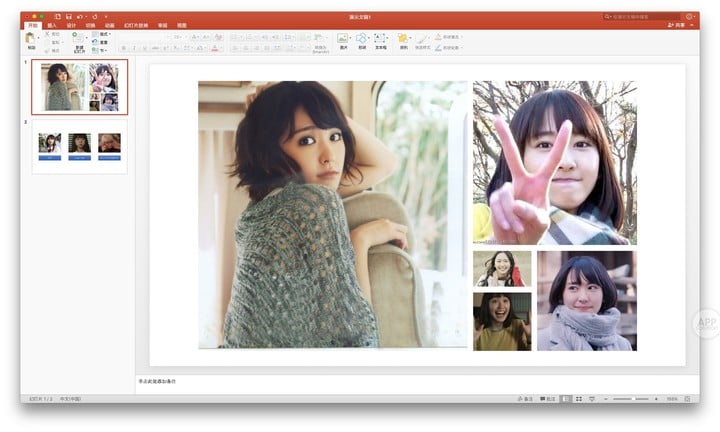This screenshot has width=720, height=432.
Task: Click the Decrease Indent icon
Action: click(x=264, y=37)
